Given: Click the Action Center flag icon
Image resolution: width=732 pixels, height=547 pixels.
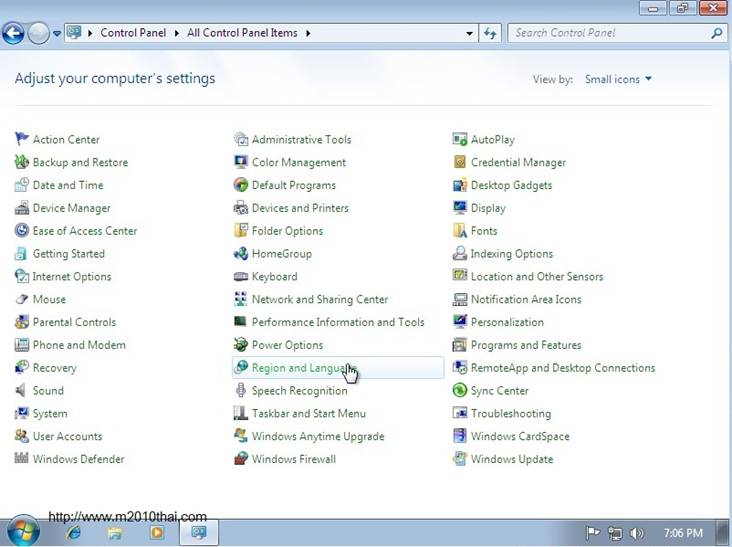Looking at the screenshot, I should pyautogui.click(x=21, y=139).
